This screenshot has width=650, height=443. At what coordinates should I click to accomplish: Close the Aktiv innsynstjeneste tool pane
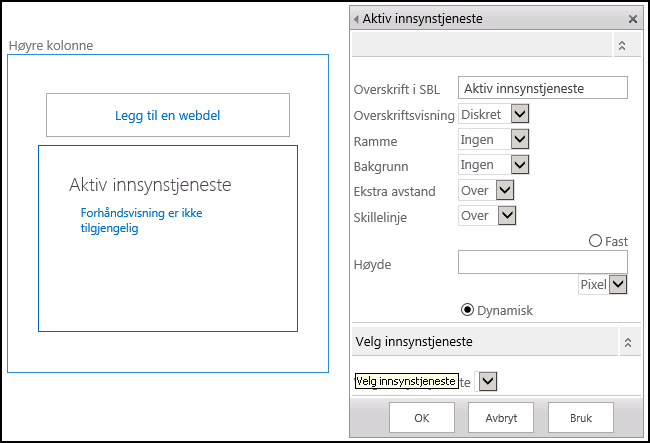pos(633,19)
